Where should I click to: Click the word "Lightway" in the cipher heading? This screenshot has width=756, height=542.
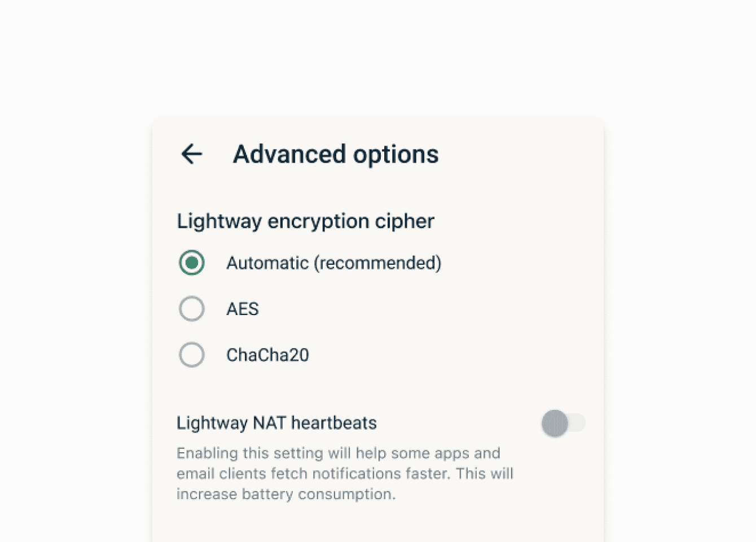point(219,221)
